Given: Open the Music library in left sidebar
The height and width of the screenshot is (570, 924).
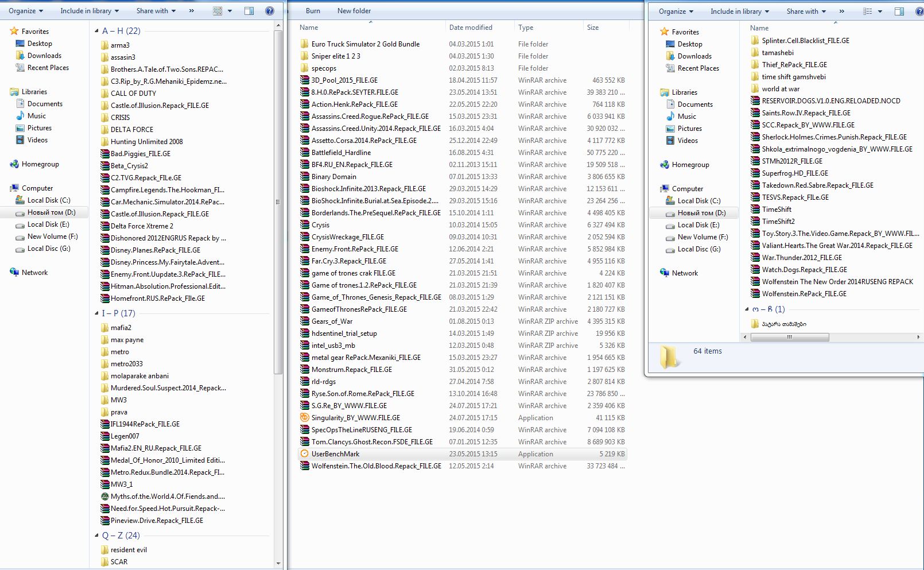Looking at the screenshot, I should (37, 115).
